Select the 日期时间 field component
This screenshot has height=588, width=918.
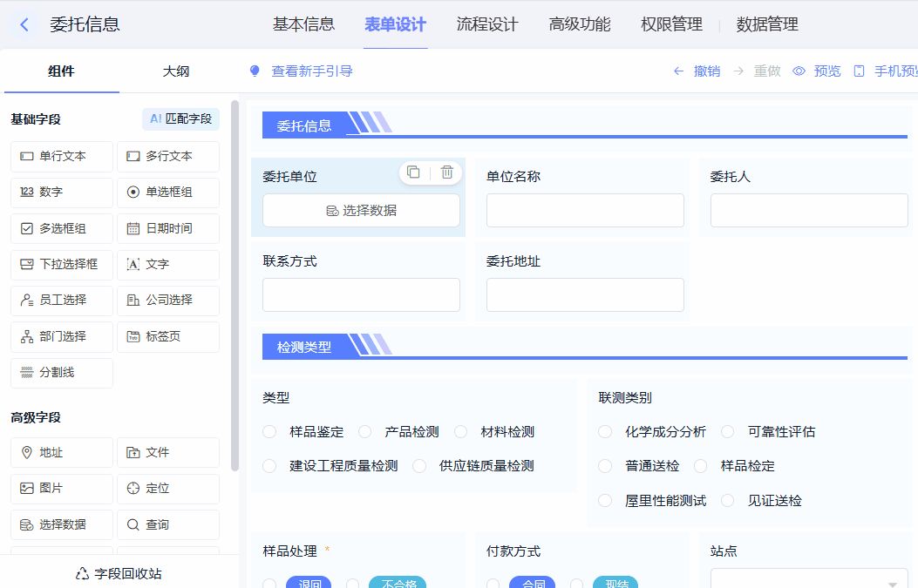(x=168, y=228)
